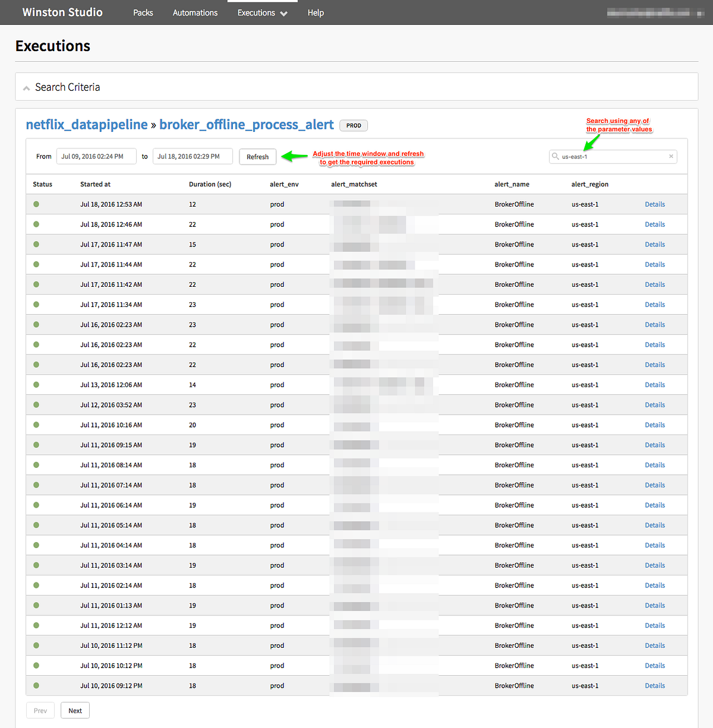Open Details for Jul 11, 2016 12:12 AM
The image size is (713, 728).
pos(655,626)
